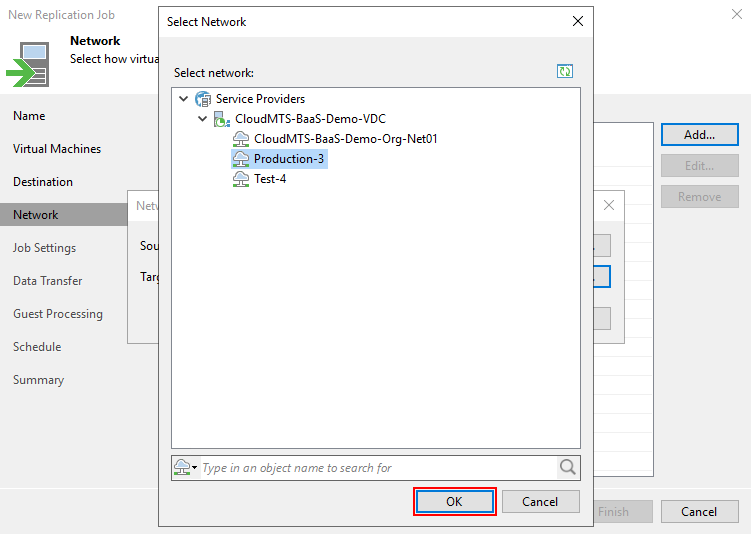Click the object name search field

coord(377,467)
